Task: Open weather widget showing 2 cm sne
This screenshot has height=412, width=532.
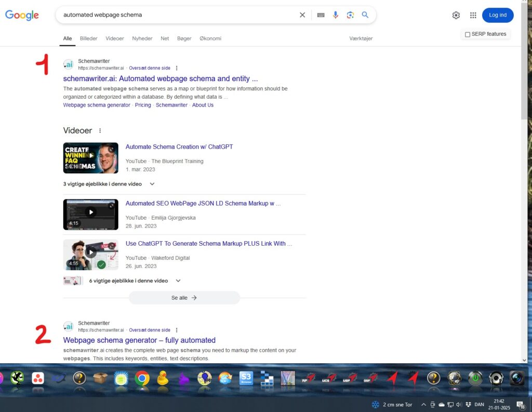Action: (x=392, y=405)
